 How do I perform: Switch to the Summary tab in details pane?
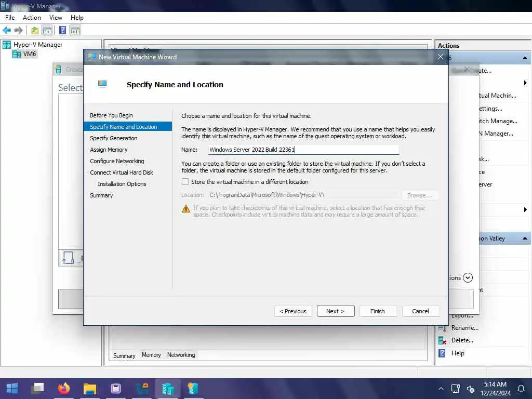(x=124, y=355)
